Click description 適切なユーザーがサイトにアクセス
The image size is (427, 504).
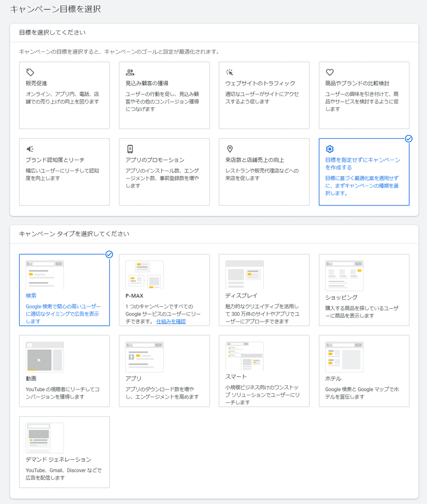click(x=262, y=98)
